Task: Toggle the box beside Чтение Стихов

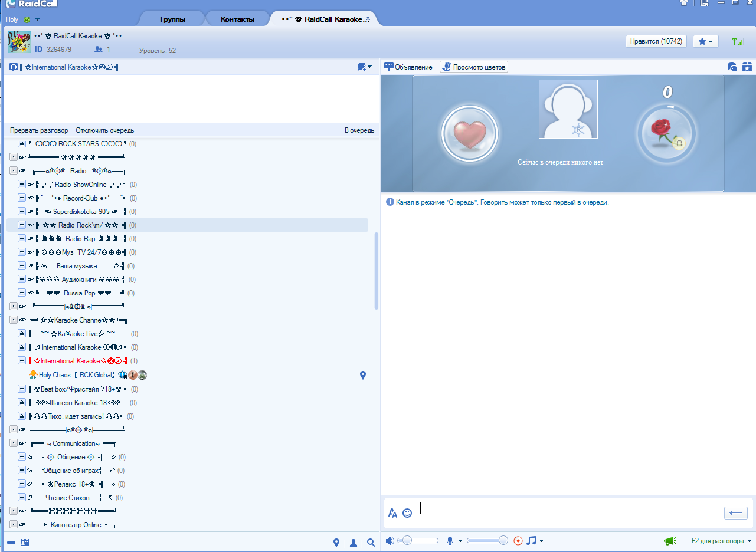Action: [x=22, y=498]
